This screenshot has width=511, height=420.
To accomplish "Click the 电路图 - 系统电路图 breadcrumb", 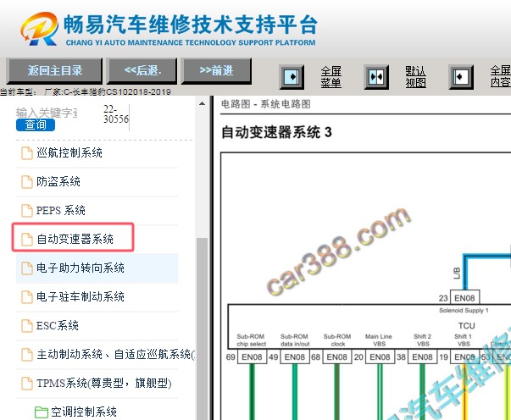I will (265, 104).
